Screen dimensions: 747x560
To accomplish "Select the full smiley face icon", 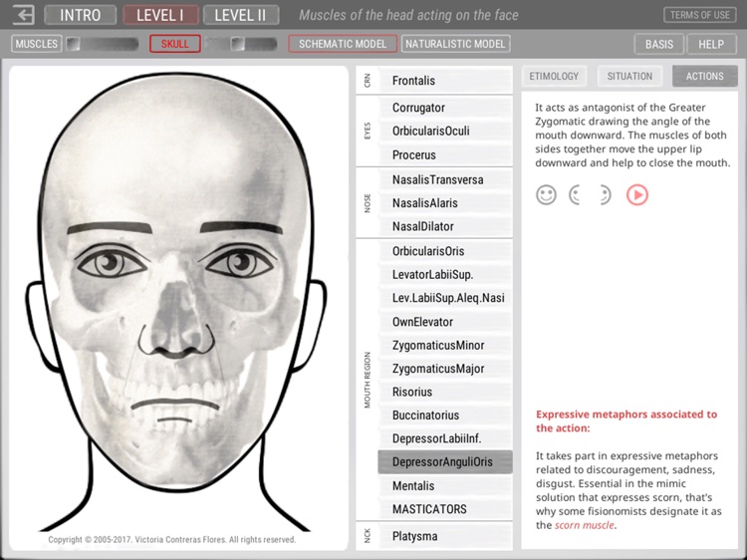I will tap(546, 195).
